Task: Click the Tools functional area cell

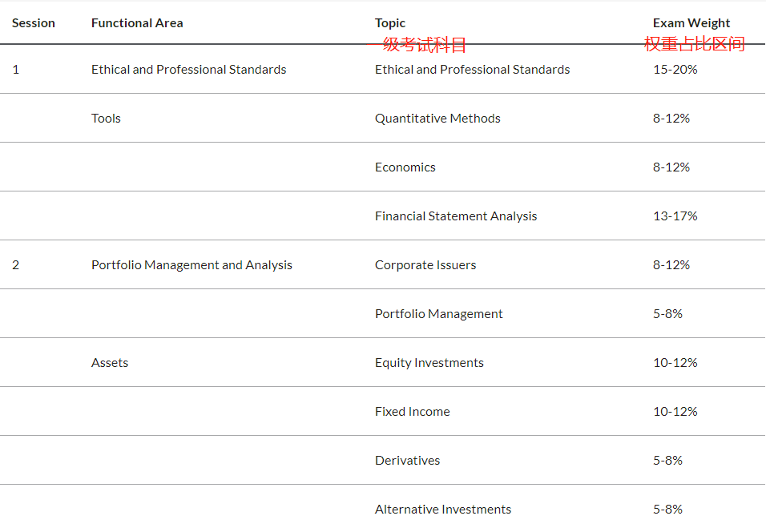Action: 106,119
